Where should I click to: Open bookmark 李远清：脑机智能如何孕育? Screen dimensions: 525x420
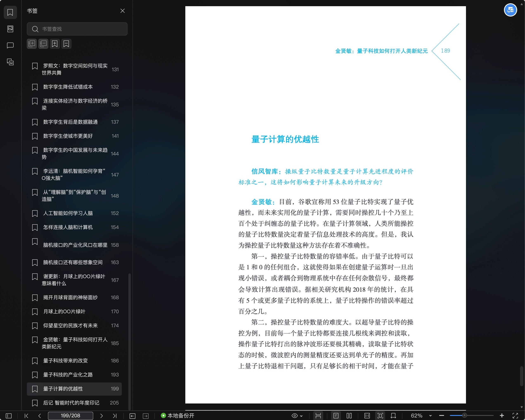(74, 174)
